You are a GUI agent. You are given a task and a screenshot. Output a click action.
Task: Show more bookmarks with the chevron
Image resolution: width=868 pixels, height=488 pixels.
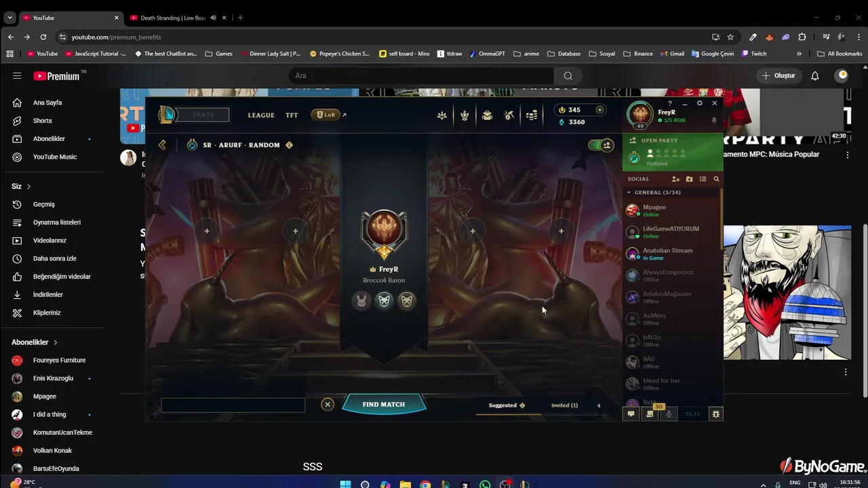pyautogui.click(x=799, y=54)
